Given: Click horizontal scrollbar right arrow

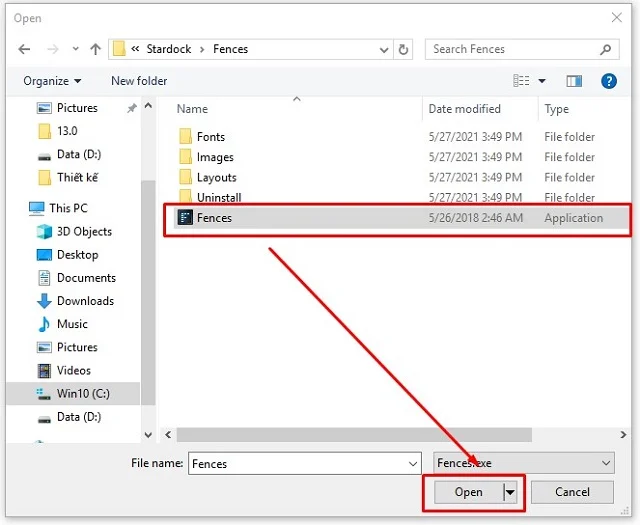Looking at the screenshot, I should (x=623, y=435).
